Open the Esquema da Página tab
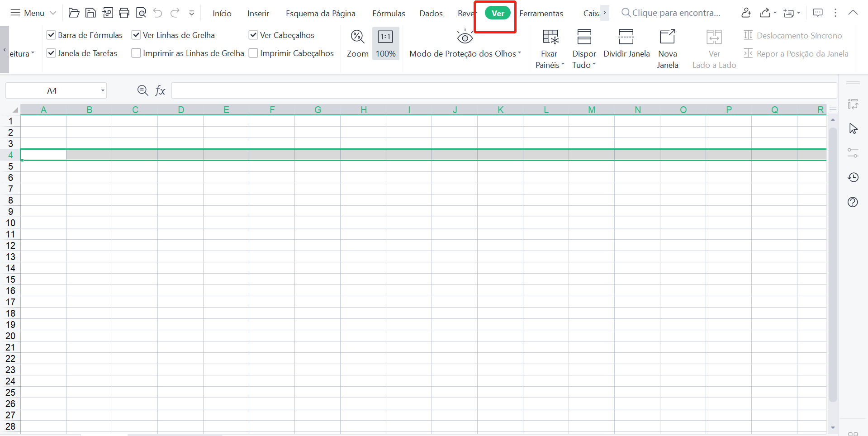This screenshot has width=868, height=436. tap(320, 14)
